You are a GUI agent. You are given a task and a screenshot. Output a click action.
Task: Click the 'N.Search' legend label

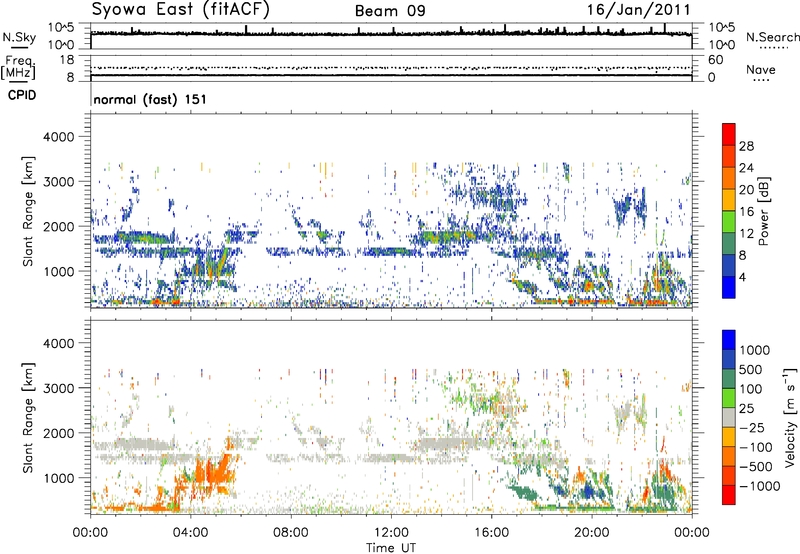(772, 37)
